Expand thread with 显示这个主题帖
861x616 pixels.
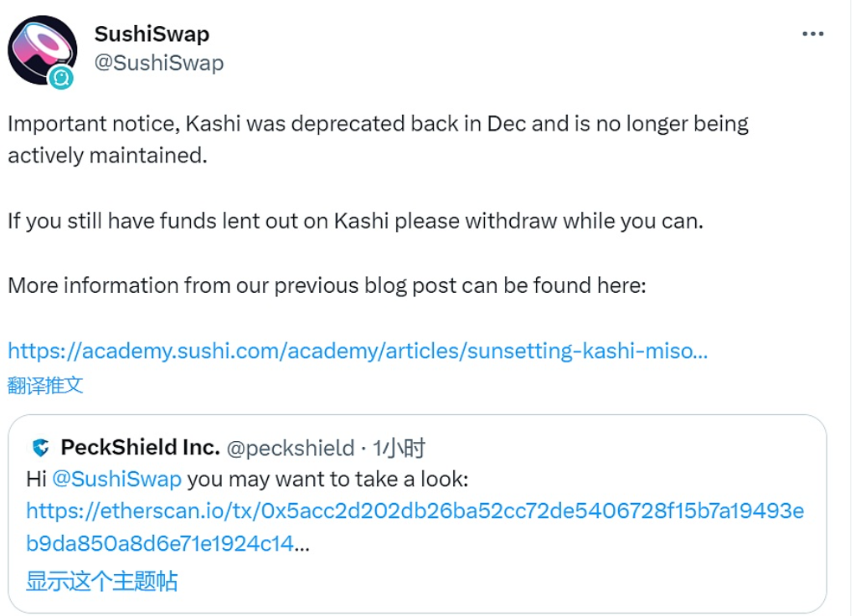[x=101, y=581]
